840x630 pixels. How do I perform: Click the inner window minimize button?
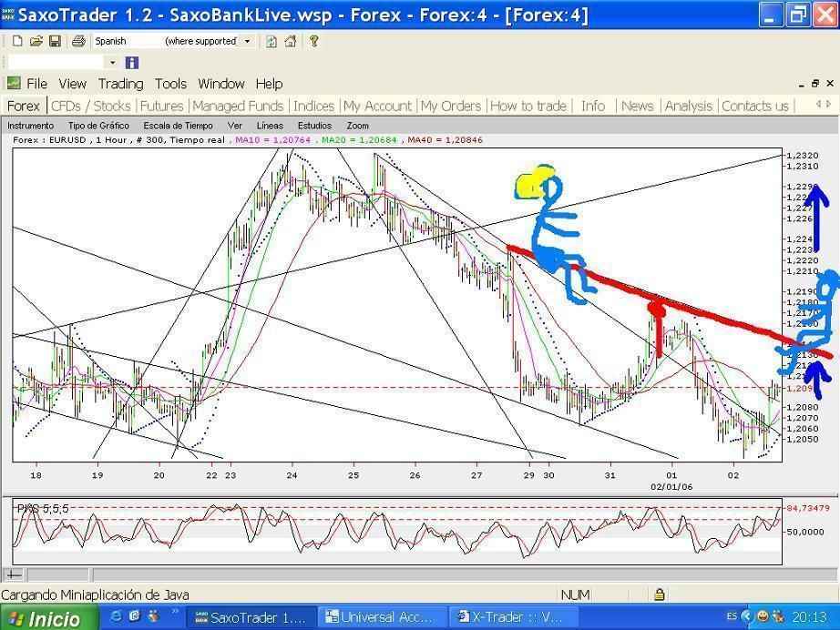click(x=802, y=84)
